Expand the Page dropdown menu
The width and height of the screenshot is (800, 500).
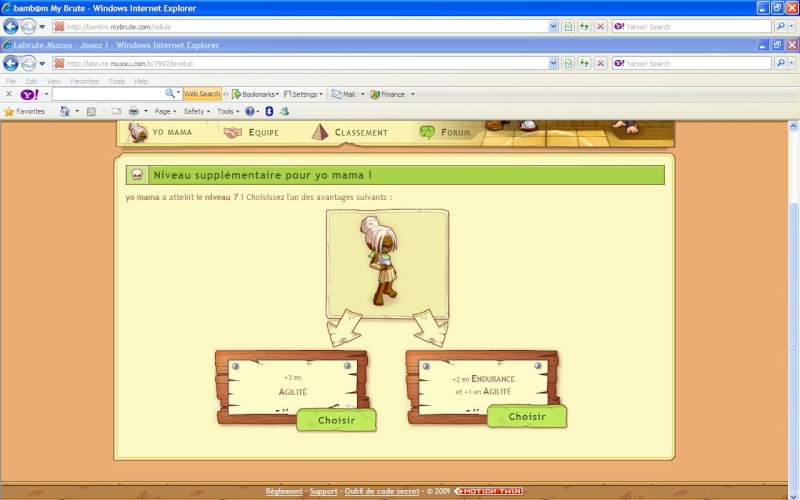click(165, 111)
